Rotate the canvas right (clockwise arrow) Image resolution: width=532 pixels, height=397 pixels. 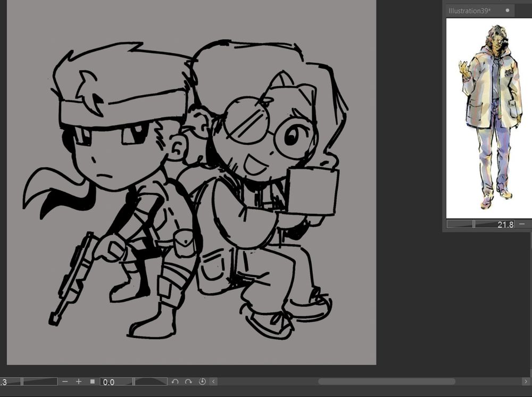[x=188, y=382]
